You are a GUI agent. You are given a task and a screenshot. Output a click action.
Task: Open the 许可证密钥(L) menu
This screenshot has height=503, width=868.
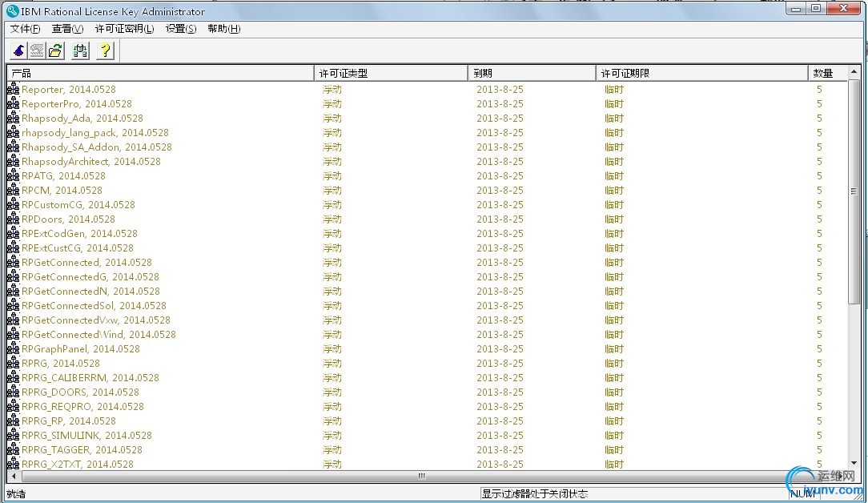pos(125,29)
